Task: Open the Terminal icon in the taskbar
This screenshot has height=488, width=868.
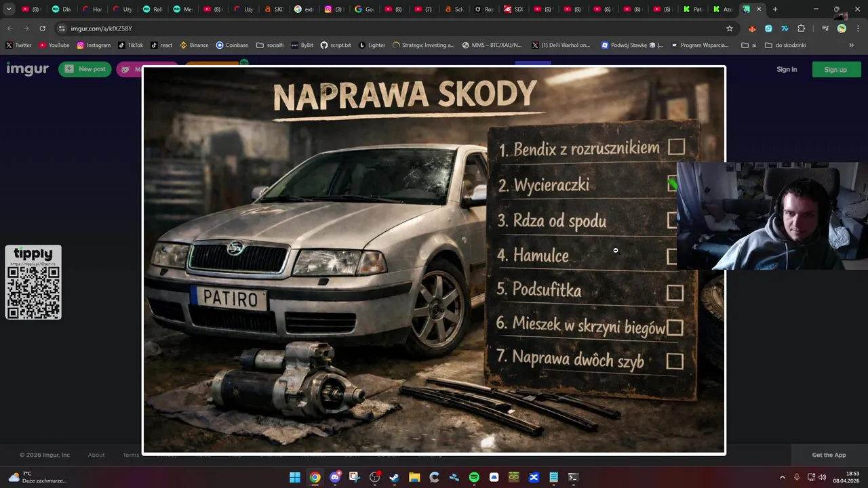Action: [x=573, y=477]
